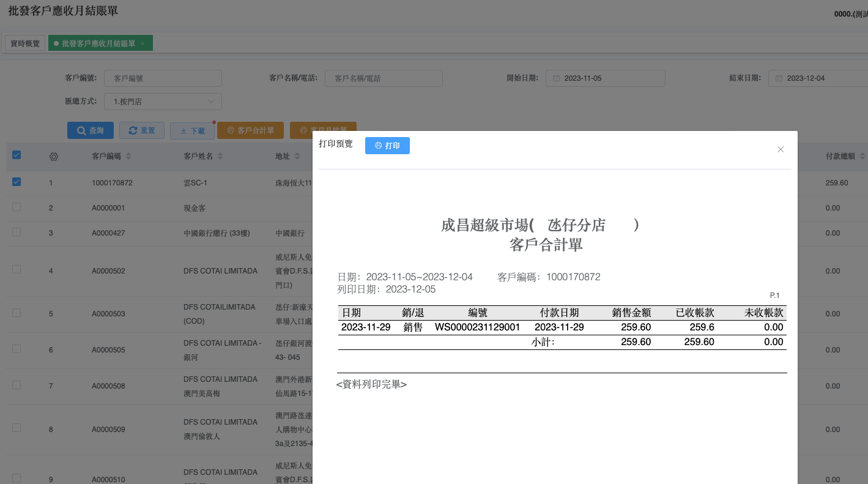Click the calendar icon in 開始日期 field
This screenshot has height=484, width=868.
coord(556,78)
